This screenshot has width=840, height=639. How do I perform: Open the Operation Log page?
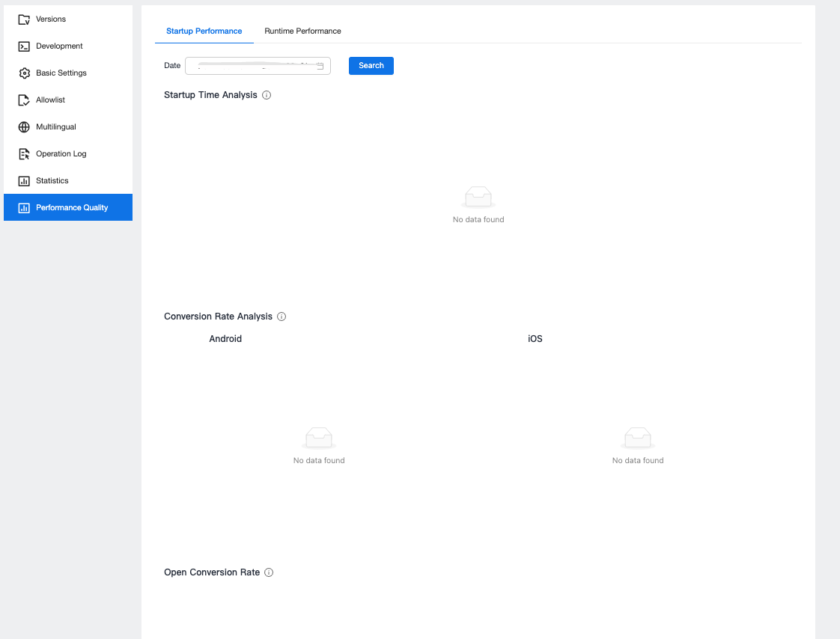[61, 154]
